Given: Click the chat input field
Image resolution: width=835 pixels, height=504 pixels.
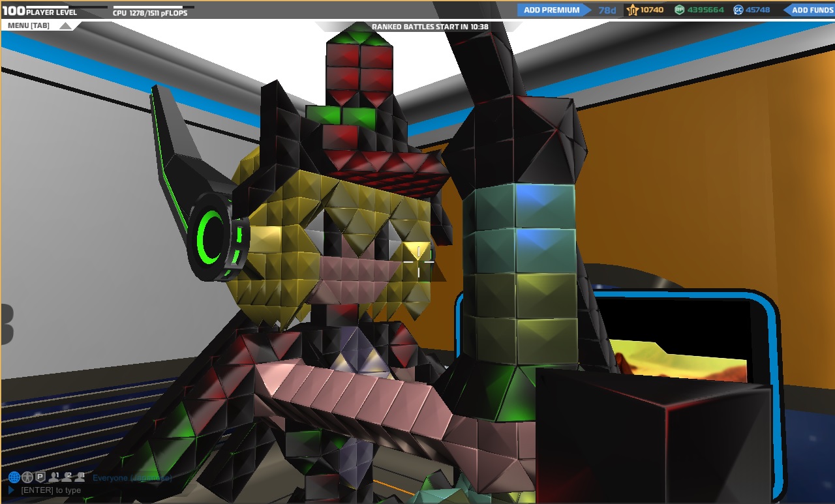Looking at the screenshot, I should point(98,490).
